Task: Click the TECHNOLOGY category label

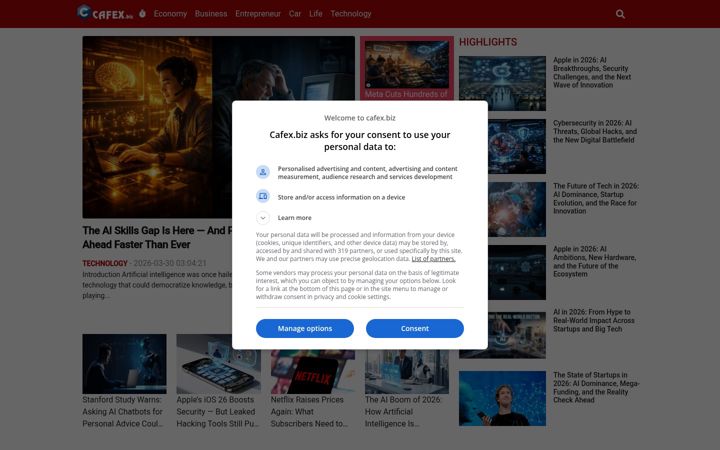Action: (105, 263)
